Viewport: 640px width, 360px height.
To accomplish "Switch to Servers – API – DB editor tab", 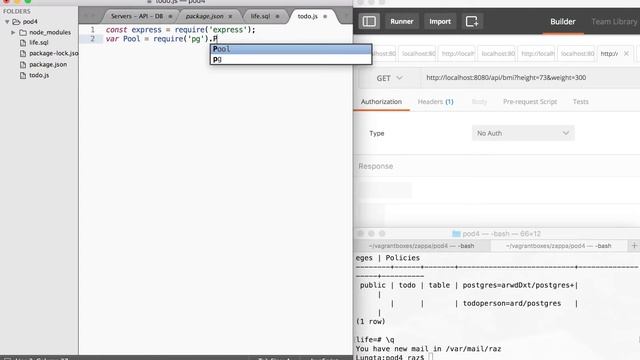I will [137, 16].
